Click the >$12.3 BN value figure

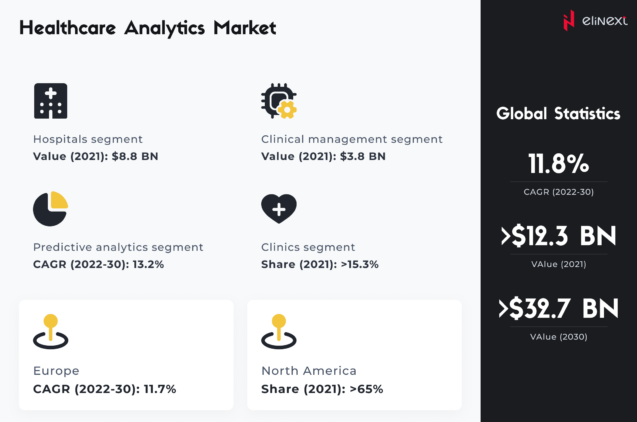click(558, 237)
